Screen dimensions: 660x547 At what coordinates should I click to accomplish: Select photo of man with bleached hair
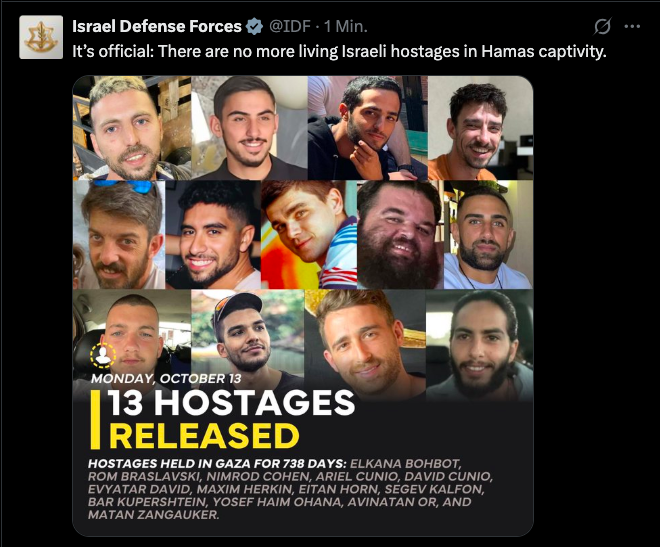tap(132, 128)
